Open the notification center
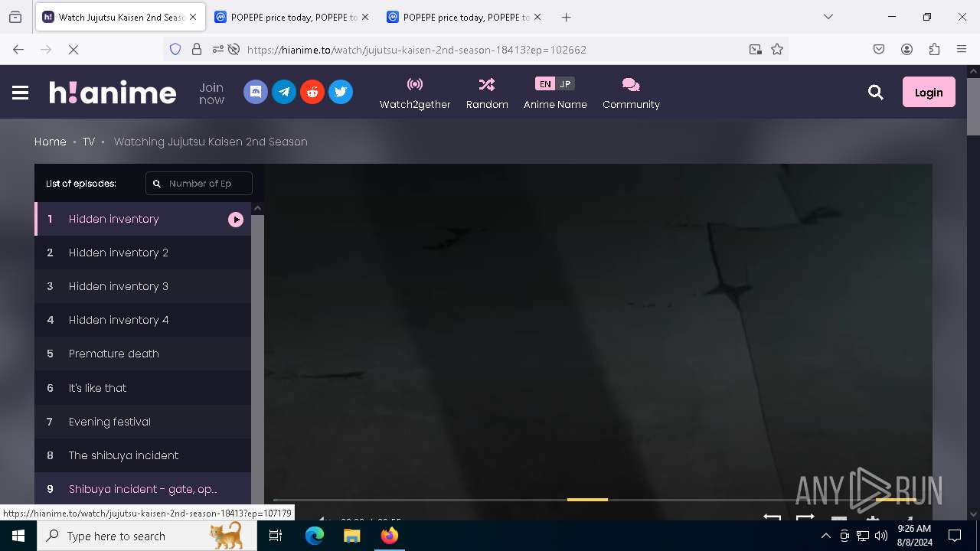This screenshot has width=980, height=551. pyautogui.click(x=955, y=536)
